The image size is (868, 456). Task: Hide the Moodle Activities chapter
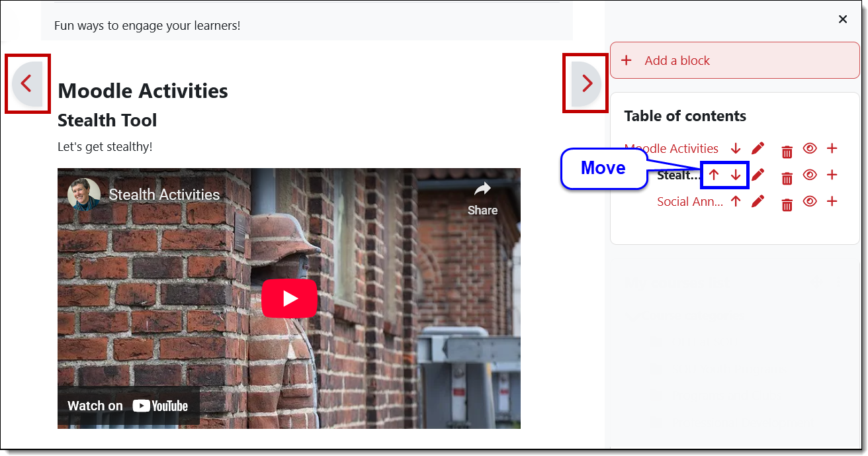810,148
